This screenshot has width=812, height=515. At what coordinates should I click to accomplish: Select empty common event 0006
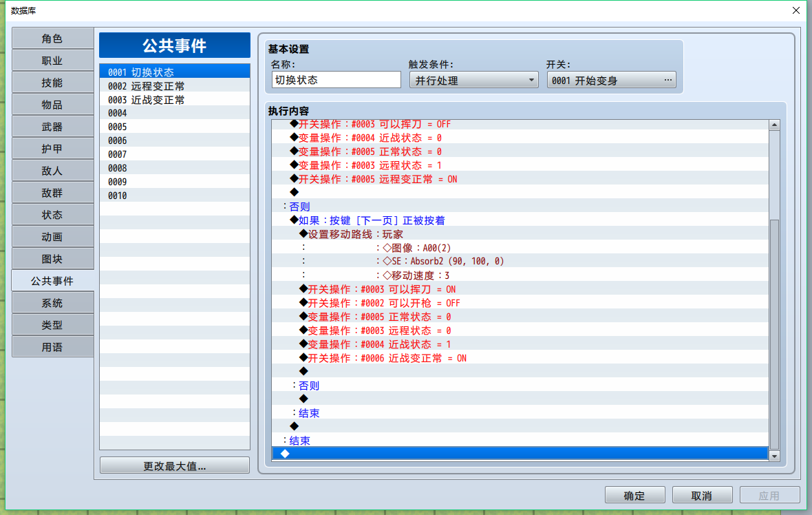pyautogui.click(x=175, y=140)
